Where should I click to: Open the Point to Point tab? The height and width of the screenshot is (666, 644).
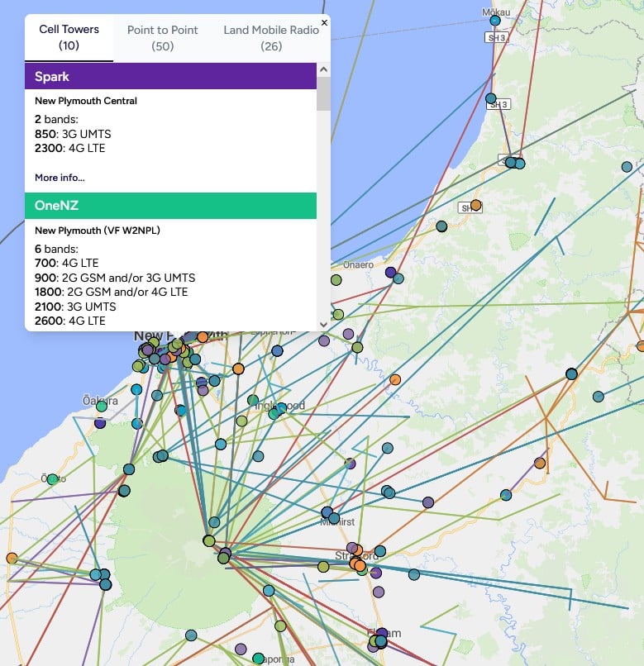tap(162, 38)
